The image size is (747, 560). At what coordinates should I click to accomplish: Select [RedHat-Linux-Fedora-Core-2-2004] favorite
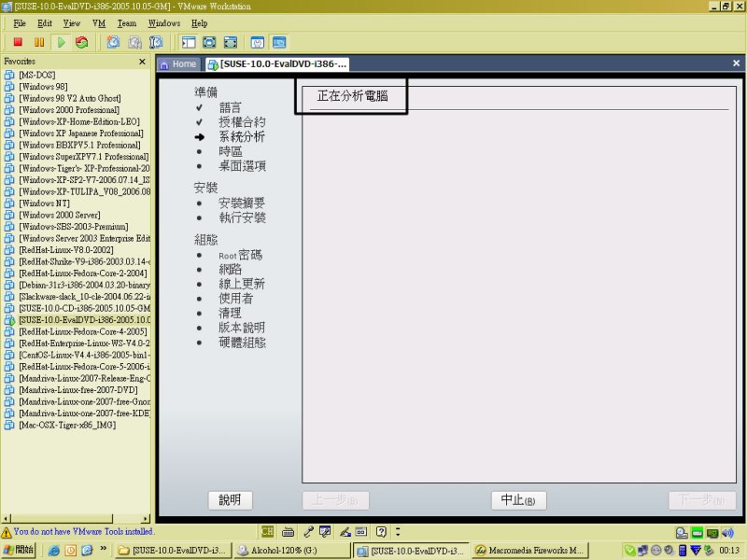(x=83, y=273)
